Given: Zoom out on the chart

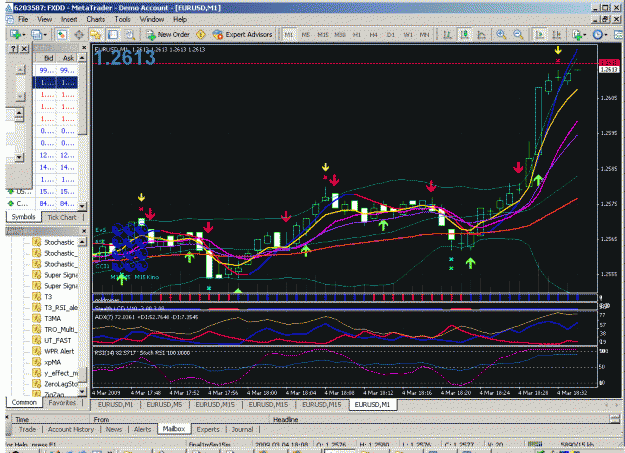Looking at the screenshot, I should click(518, 35).
